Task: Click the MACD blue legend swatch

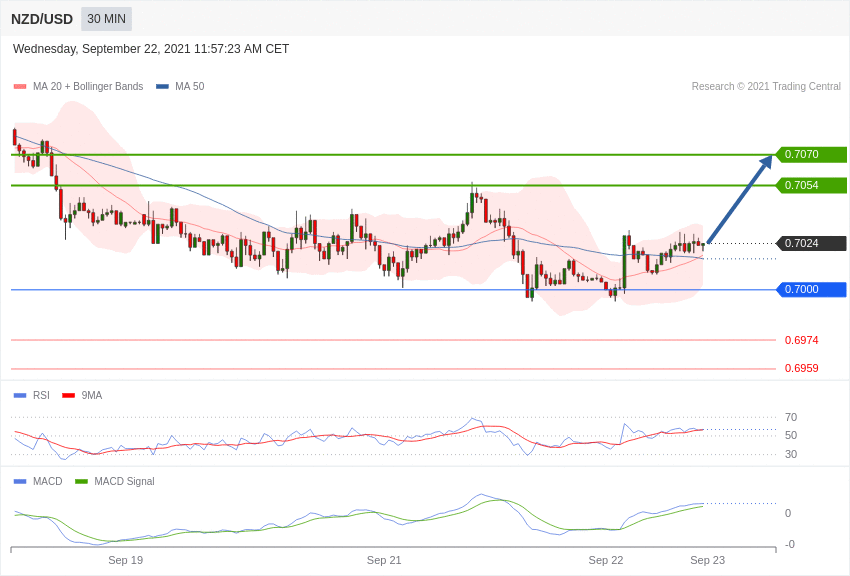Action: (x=20, y=481)
